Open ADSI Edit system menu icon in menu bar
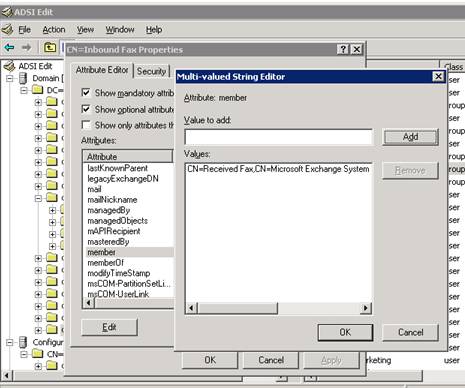The image size is (465, 388). [7, 30]
